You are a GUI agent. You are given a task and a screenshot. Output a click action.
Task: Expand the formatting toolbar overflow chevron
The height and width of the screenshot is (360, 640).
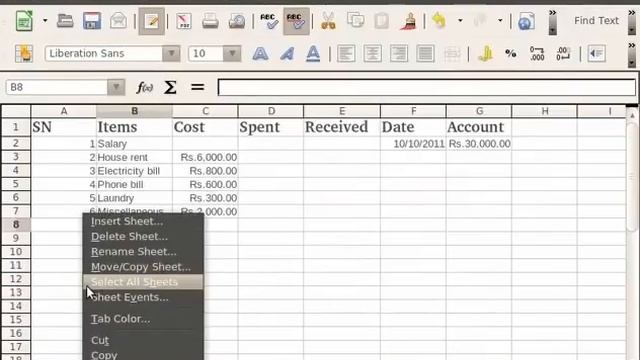[x=632, y=55]
